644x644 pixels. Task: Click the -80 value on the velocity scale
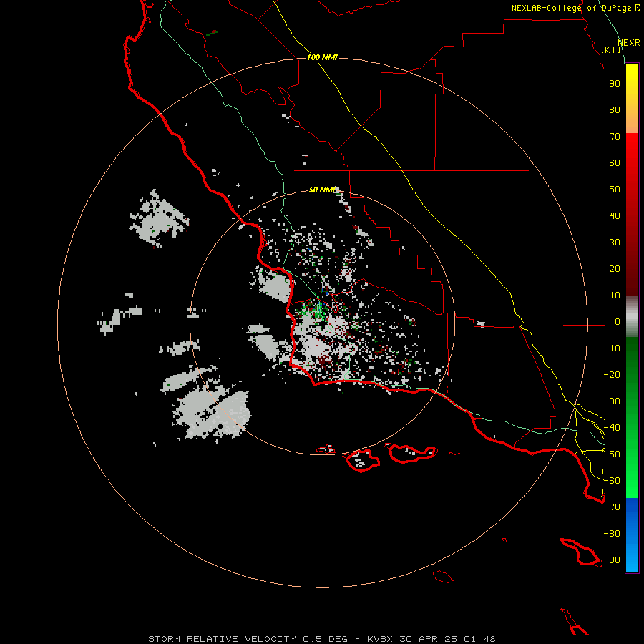[x=612, y=534]
